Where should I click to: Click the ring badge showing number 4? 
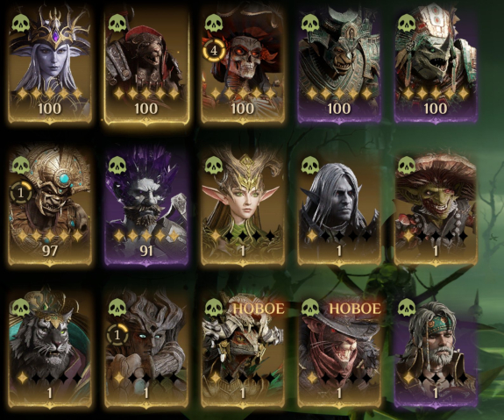tap(214, 51)
